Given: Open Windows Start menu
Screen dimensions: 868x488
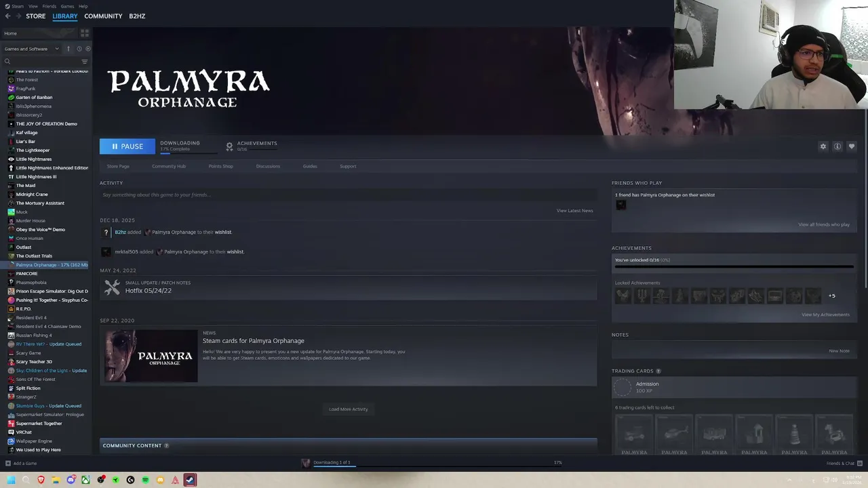Looking at the screenshot, I should [11, 480].
